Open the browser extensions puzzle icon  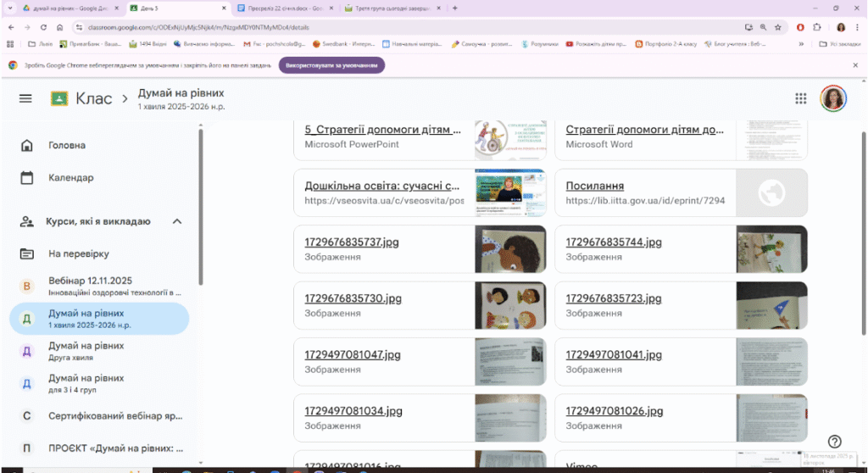pos(817,27)
